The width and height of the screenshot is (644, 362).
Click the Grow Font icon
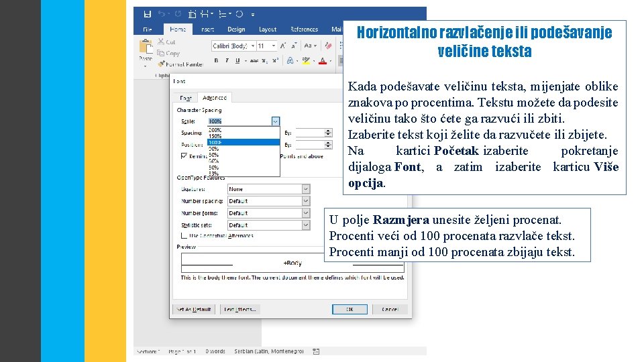tap(282, 46)
